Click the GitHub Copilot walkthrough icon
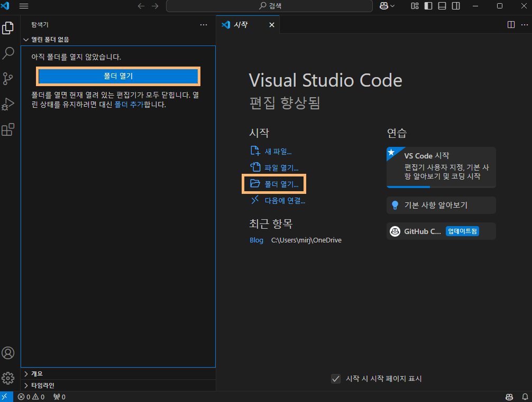The width and height of the screenshot is (532, 402). (395, 231)
